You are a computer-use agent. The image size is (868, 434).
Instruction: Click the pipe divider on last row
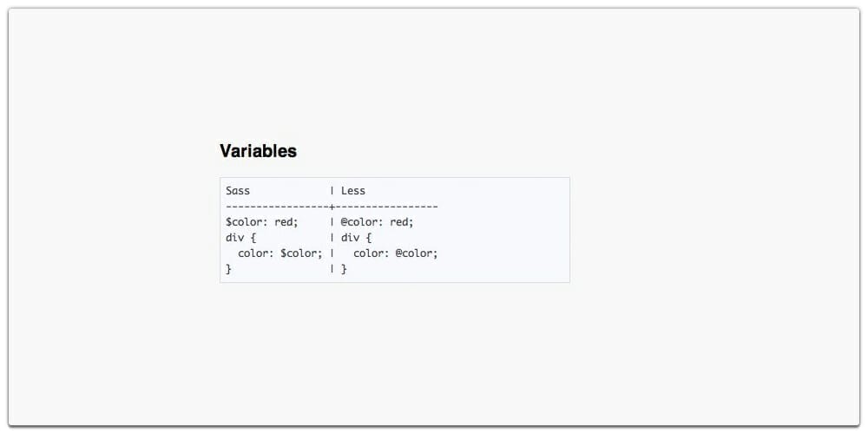(332, 269)
